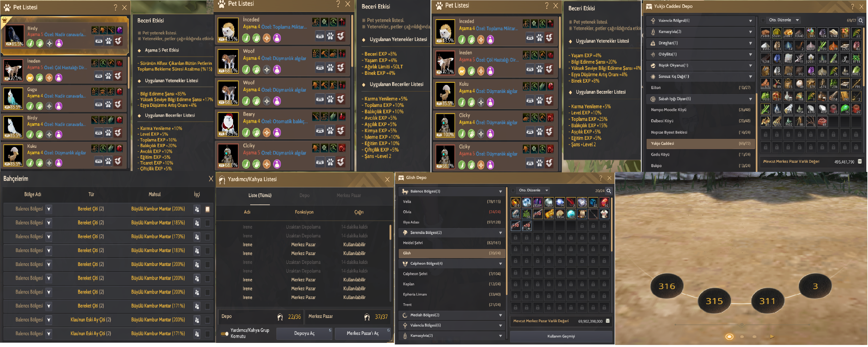Click the worker icon on first Balenos garden row
Image resolution: width=868 pixels, height=347 pixels.
(x=197, y=209)
